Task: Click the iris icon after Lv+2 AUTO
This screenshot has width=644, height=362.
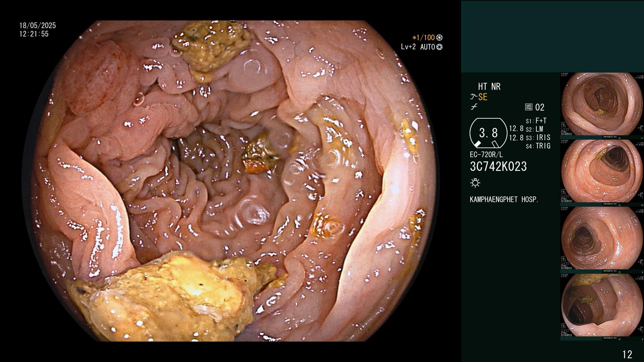Action: click(439, 47)
